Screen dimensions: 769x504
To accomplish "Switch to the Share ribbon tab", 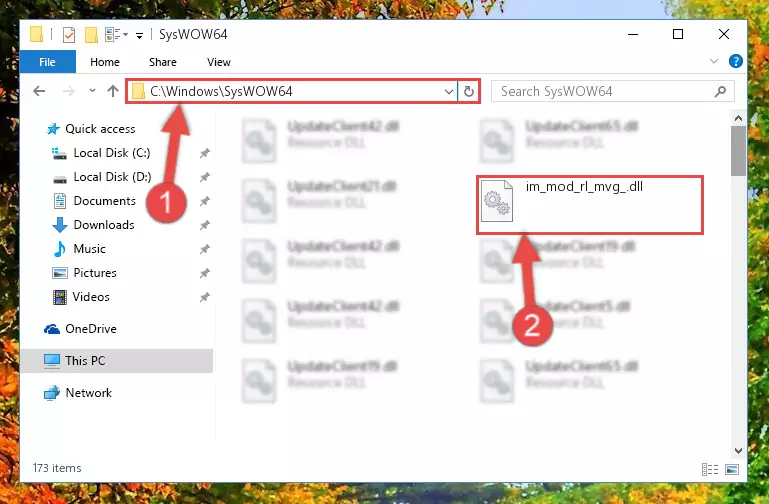I will [x=163, y=62].
